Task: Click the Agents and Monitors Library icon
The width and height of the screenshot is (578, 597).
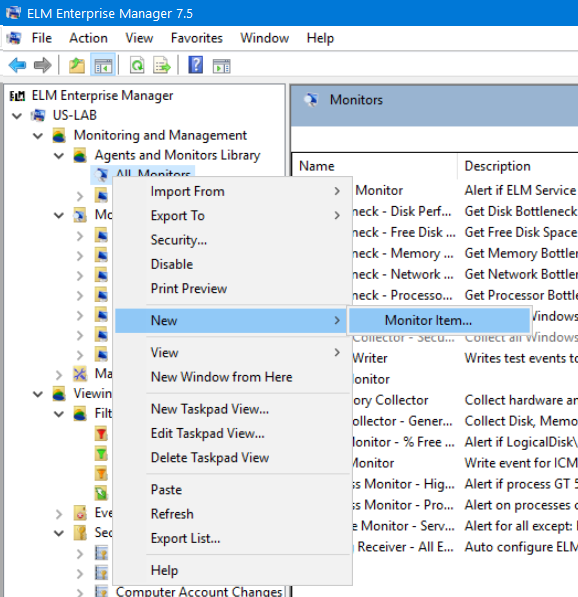Action: pyautogui.click(x=80, y=155)
